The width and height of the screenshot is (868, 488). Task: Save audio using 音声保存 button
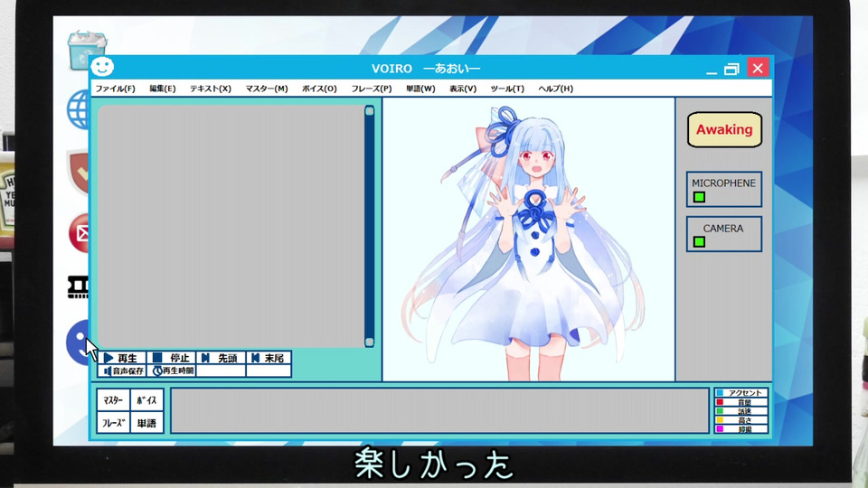click(122, 371)
